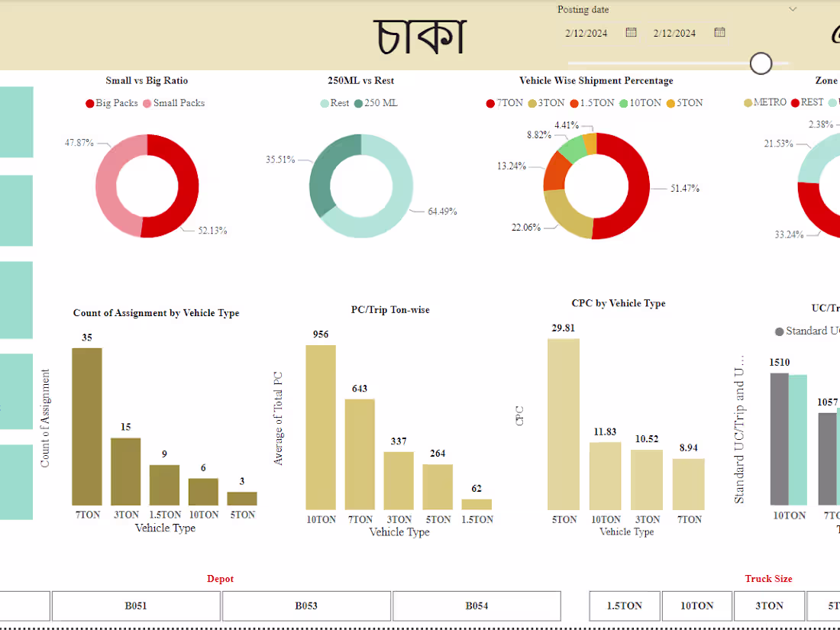This screenshot has height=630, width=840.
Task: Click the Big Packs legend marker
Action: click(90, 103)
